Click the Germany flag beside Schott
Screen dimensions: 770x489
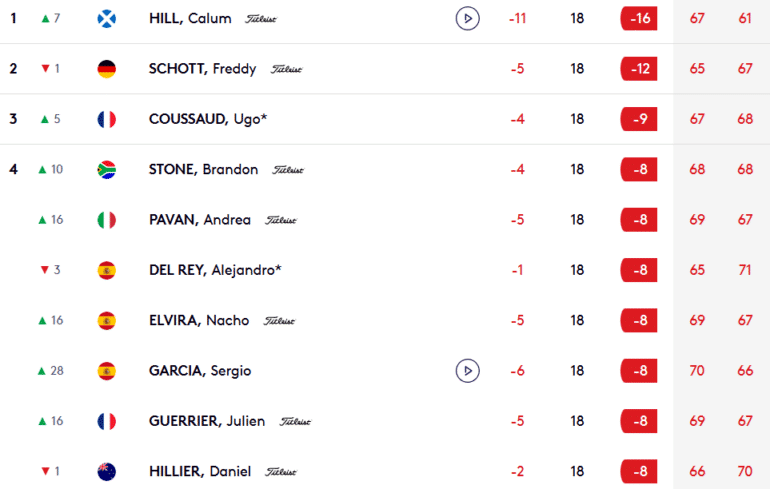pyautogui.click(x=107, y=69)
